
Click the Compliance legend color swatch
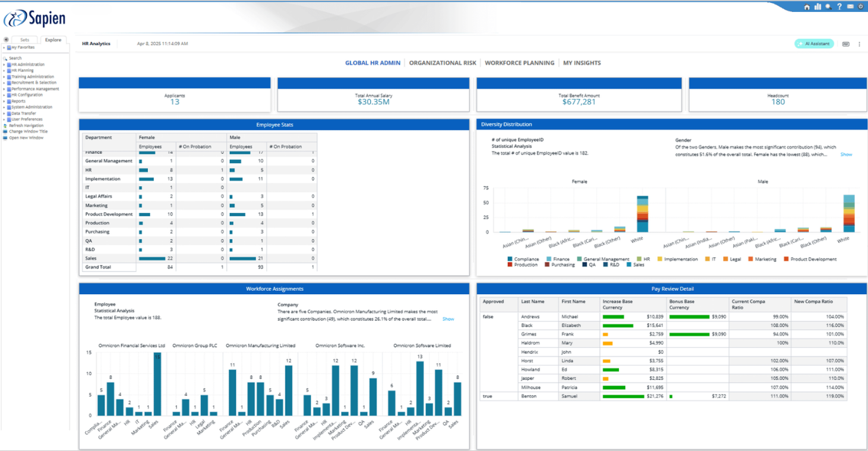(510, 259)
